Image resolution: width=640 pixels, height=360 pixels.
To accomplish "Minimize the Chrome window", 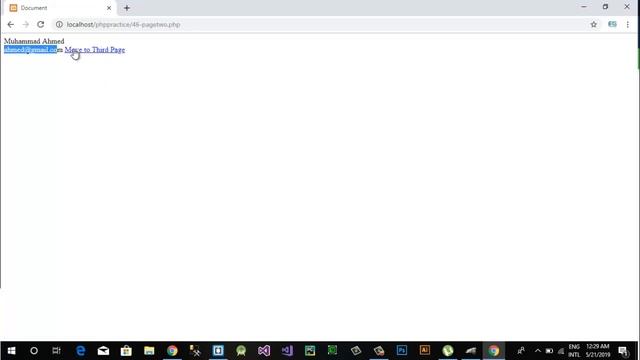I will (584, 7).
